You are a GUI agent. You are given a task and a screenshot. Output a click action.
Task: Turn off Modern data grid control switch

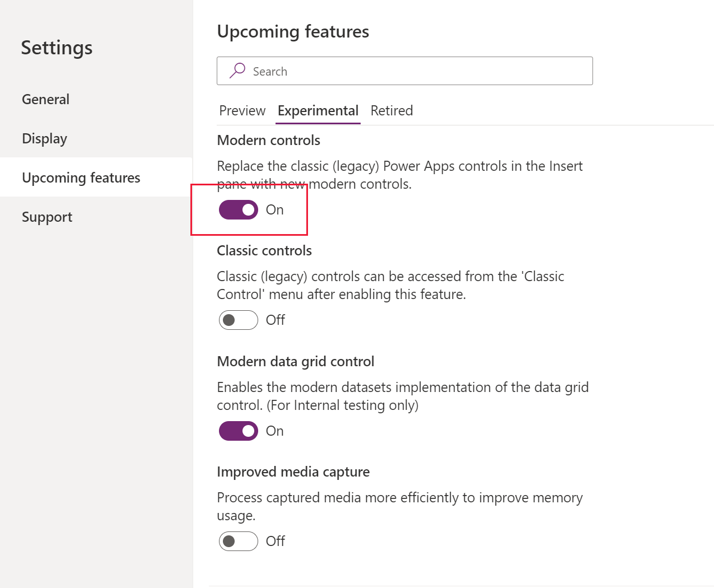click(239, 431)
